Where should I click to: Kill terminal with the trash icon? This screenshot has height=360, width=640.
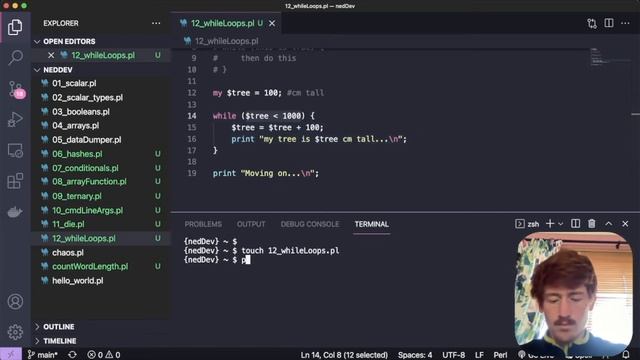[592, 224]
